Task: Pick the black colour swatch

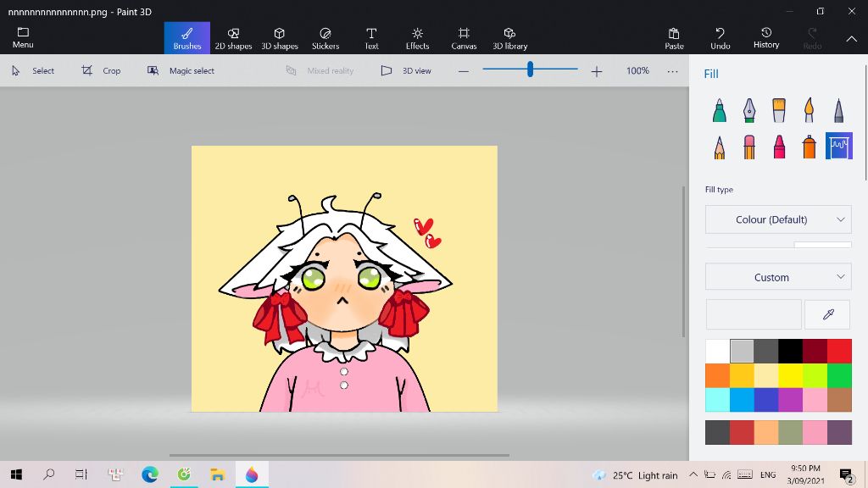Action: [x=791, y=351]
